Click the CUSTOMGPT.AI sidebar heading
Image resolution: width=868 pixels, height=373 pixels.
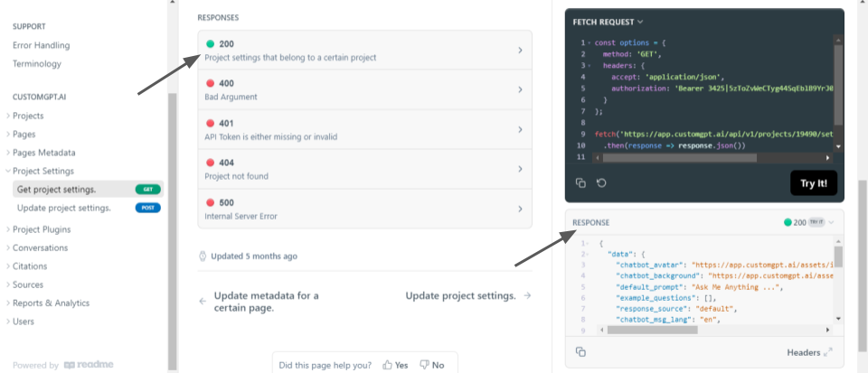tap(39, 97)
